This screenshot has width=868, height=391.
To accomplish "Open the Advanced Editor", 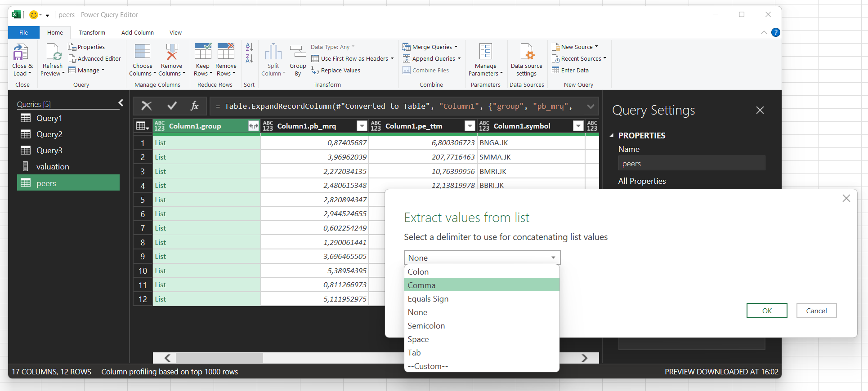I will click(x=95, y=58).
